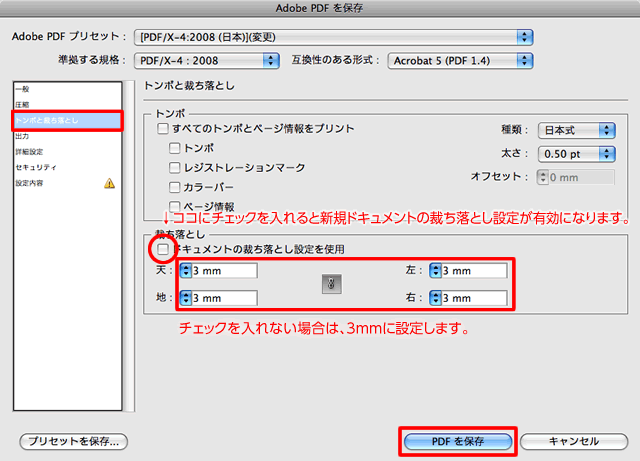
Task: Select 設定内容 in the category list
Action: (x=68, y=183)
